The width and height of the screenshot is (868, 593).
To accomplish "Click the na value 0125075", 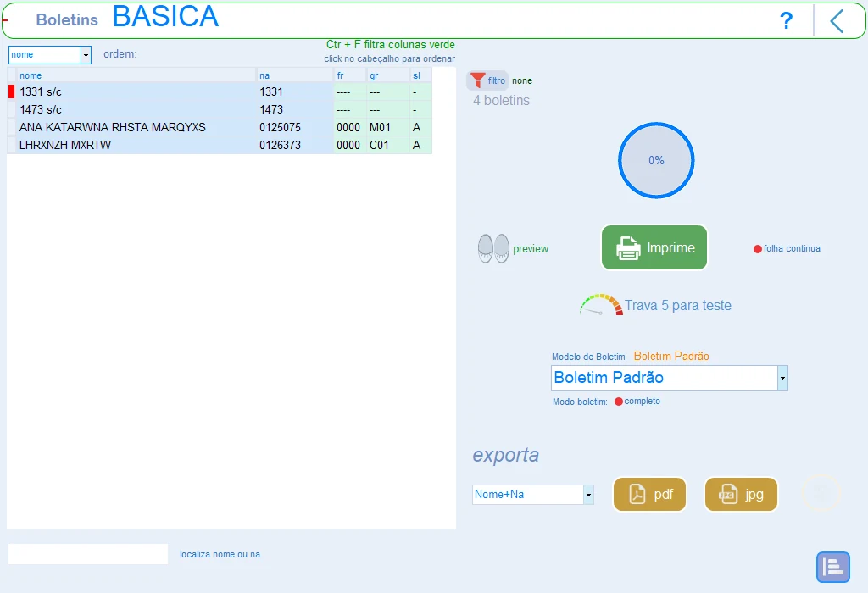I will click(280, 127).
